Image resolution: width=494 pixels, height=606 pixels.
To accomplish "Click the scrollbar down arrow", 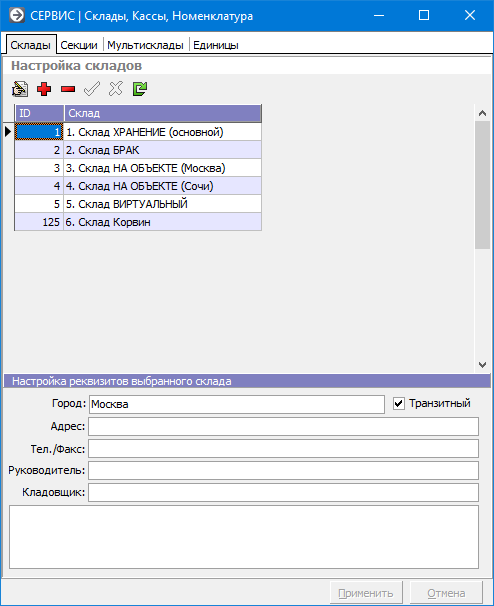I will coord(482,364).
